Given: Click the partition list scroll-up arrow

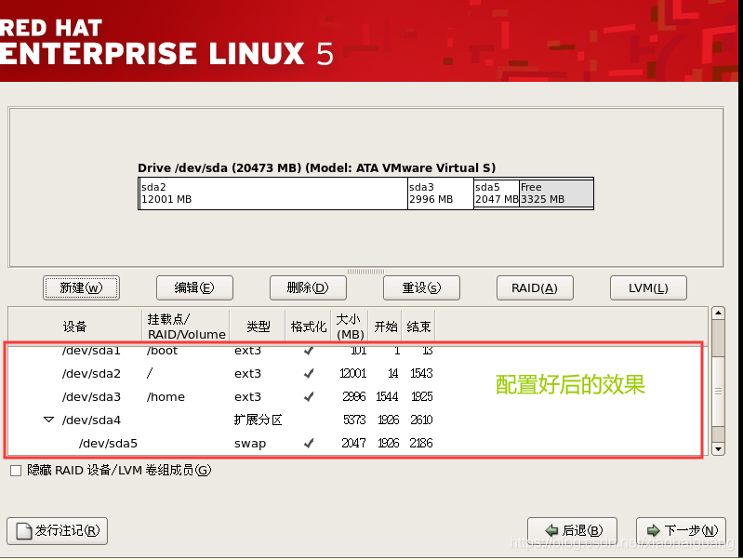Looking at the screenshot, I should [x=719, y=313].
